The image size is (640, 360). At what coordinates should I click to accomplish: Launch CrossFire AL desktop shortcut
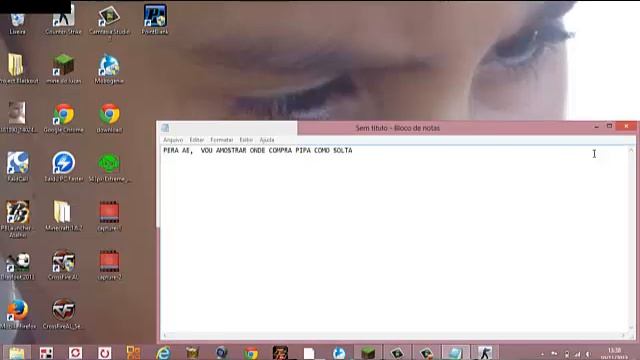pos(63,265)
